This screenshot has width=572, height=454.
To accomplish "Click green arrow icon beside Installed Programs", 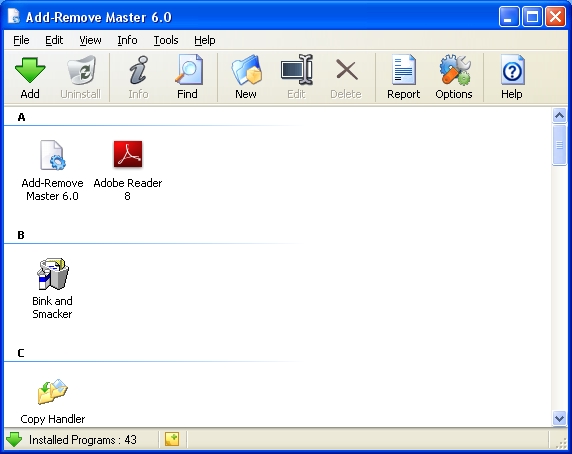I will pyautogui.click(x=14, y=439).
